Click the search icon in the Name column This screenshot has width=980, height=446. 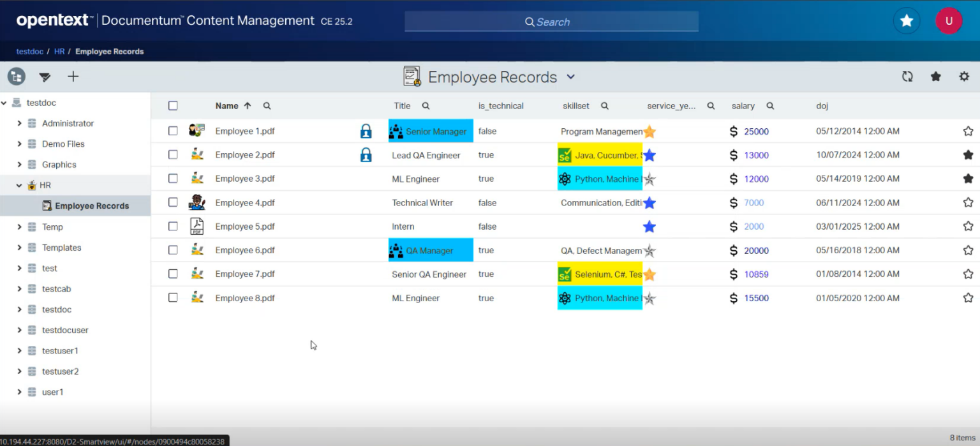tap(267, 105)
